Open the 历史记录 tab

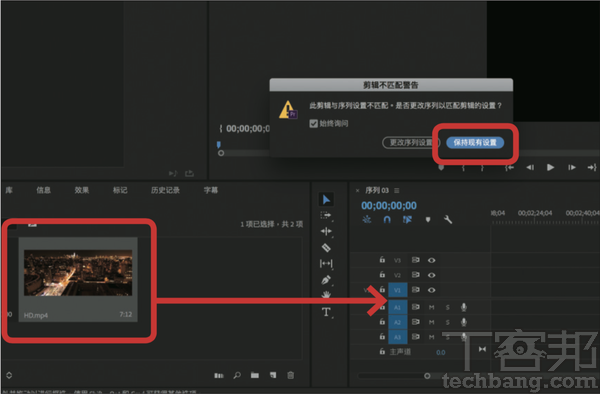[x=165, y=190]
